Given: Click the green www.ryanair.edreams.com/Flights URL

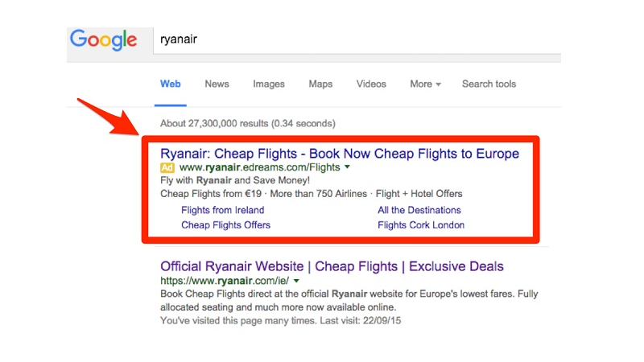Looking at the screenshot, I should click(259, 168).
